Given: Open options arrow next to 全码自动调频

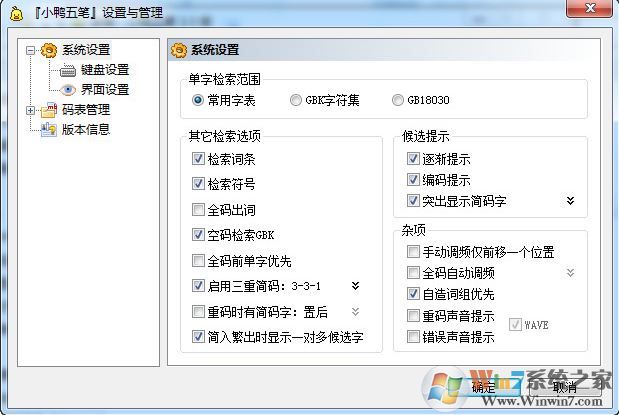Looking at the screenshot, I should tap(570, 273).
